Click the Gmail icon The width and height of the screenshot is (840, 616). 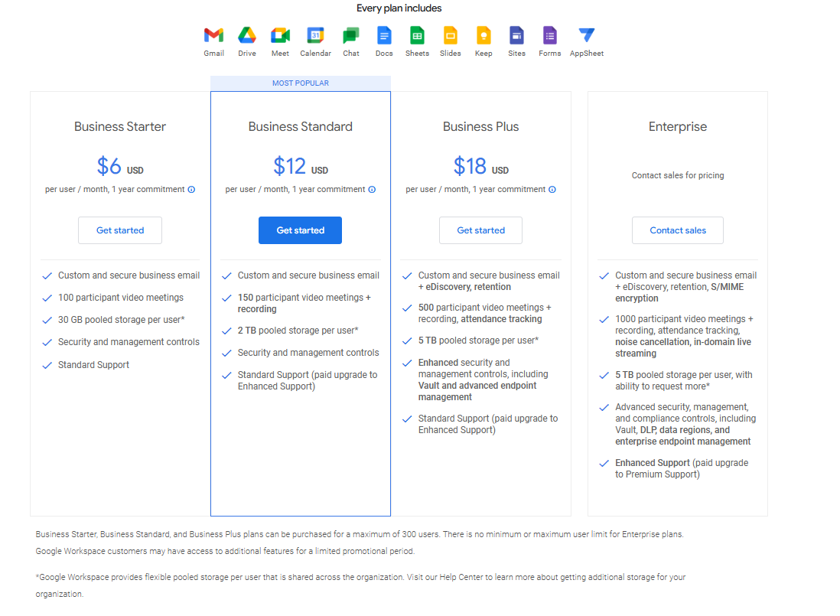(213, 35)
